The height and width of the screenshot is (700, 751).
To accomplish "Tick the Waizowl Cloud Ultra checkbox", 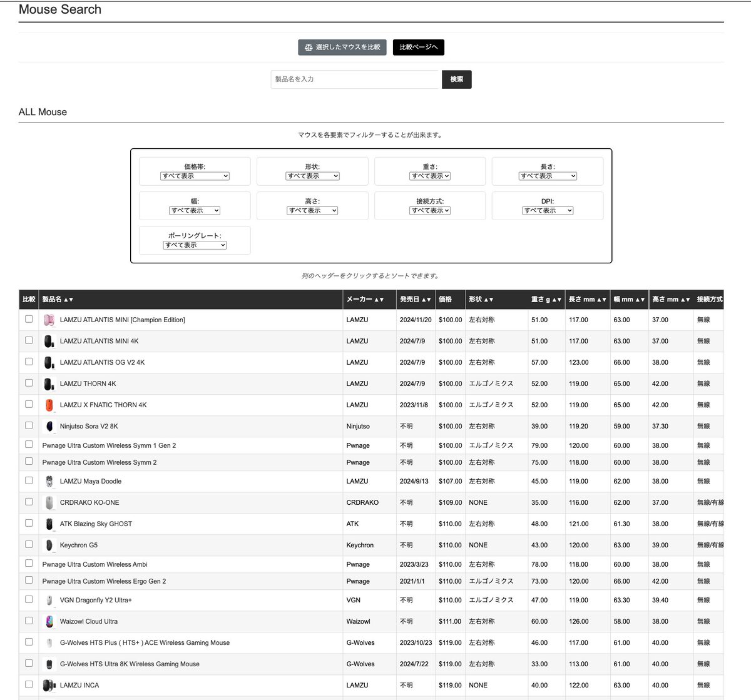I will (29, 621).
